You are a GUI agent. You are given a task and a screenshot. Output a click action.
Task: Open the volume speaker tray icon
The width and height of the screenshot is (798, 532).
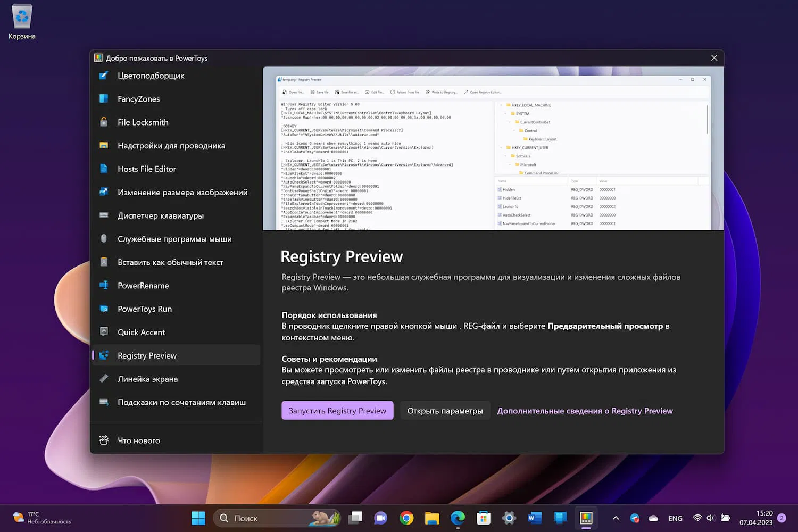(x=711, y=518)
